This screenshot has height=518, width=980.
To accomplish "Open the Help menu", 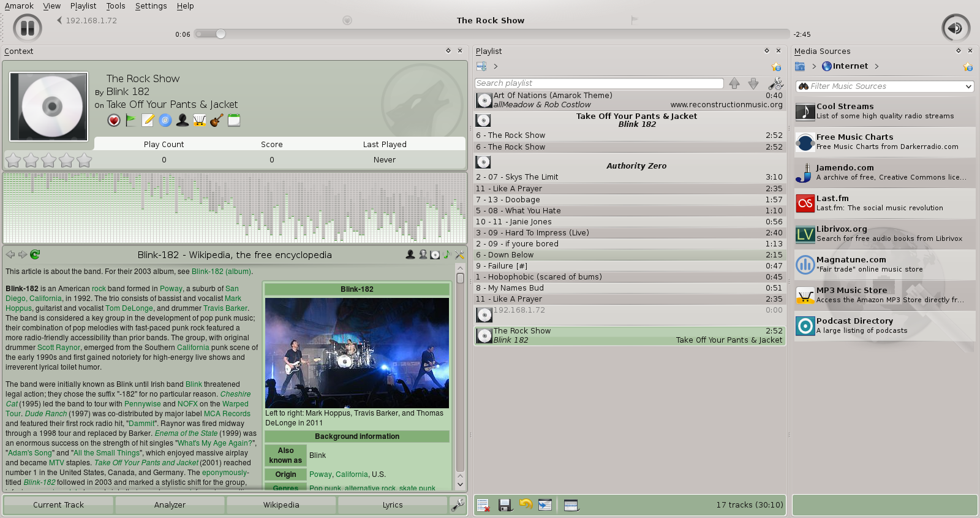I will pyautogui.click(x=186, y=6).
